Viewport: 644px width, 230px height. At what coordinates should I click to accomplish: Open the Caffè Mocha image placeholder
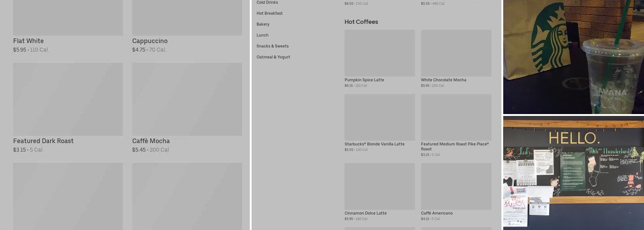pos(187,99)
